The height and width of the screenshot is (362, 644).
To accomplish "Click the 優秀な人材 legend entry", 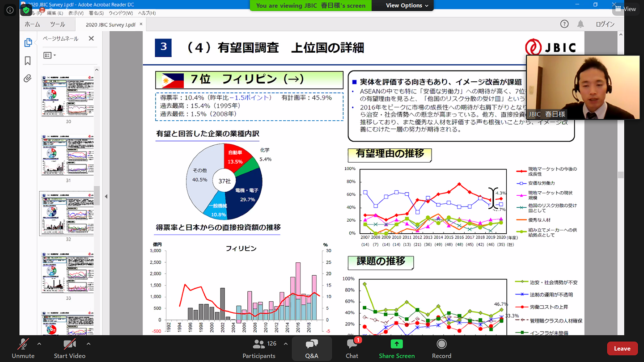I will click(x=533, y=220).
